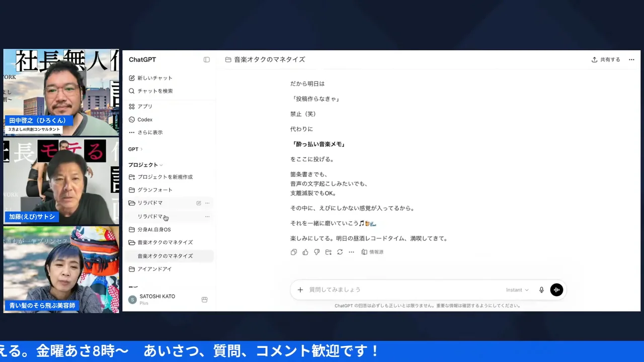
Task: Open options menu for リラバドマ chat
Action: [x=207, y=217]
